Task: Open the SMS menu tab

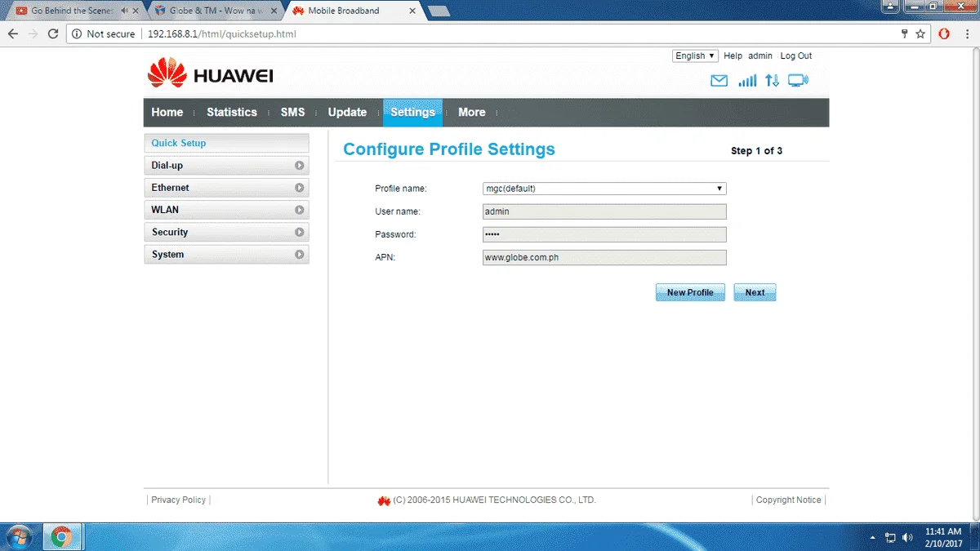Action: (292, 113)
